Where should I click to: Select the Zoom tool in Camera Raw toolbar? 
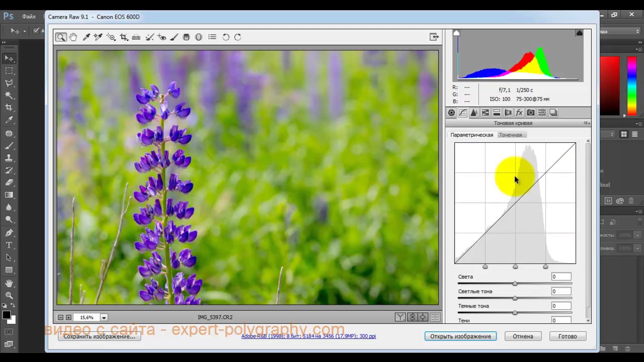point(61,37)
